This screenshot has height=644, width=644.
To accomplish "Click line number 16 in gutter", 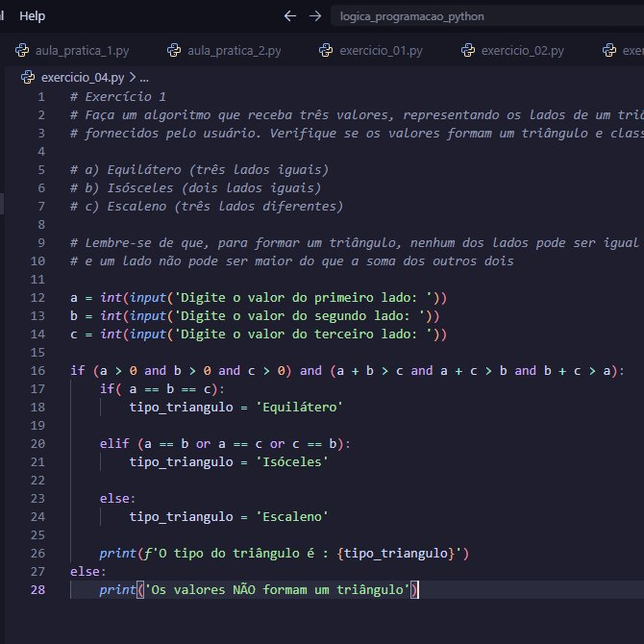I will [x=37, y=370].
